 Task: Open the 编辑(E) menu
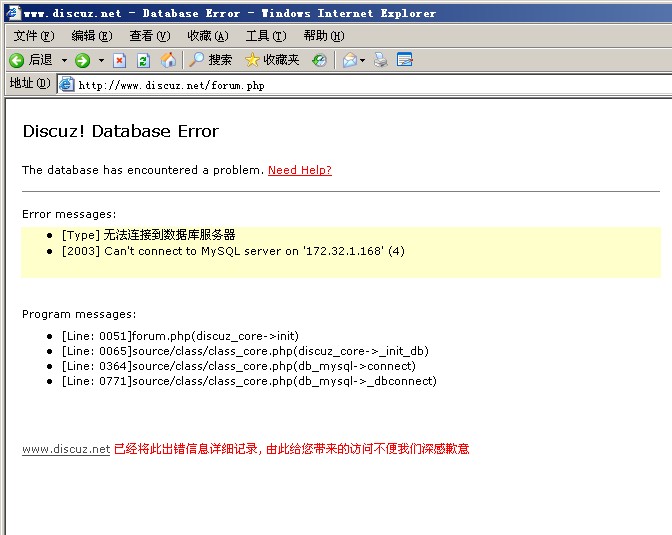pos(92,36)
